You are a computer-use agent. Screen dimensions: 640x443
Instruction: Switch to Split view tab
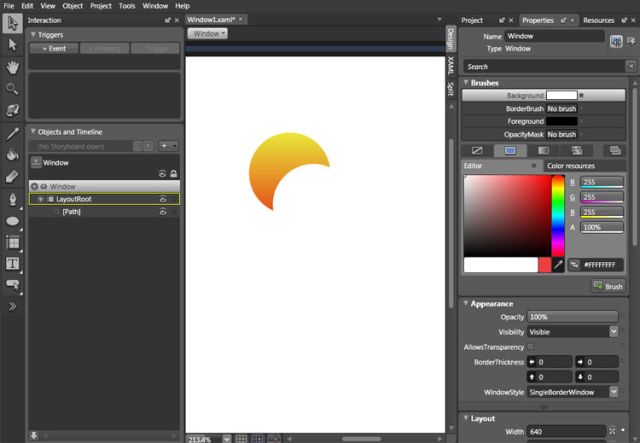click(451, 88)
